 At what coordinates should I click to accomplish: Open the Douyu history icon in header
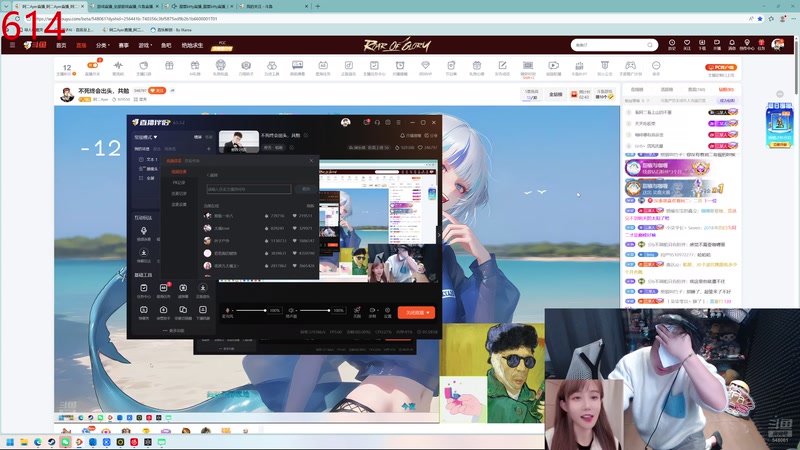click(x=672, y=43)
